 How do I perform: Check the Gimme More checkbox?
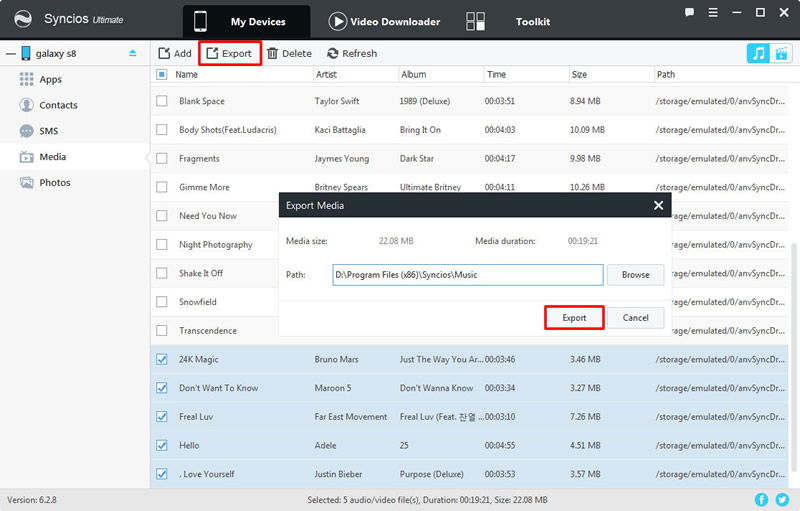[x=162, y=187]
